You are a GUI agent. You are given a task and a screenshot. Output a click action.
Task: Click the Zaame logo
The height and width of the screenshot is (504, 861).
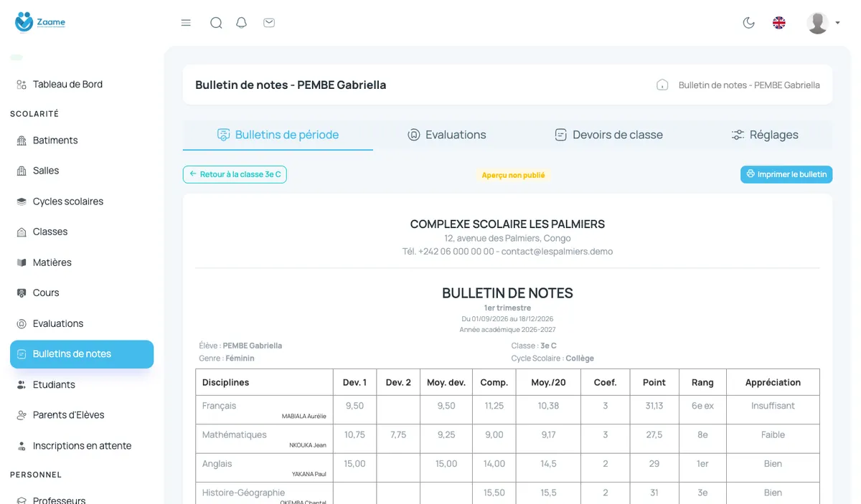point(40,22)
